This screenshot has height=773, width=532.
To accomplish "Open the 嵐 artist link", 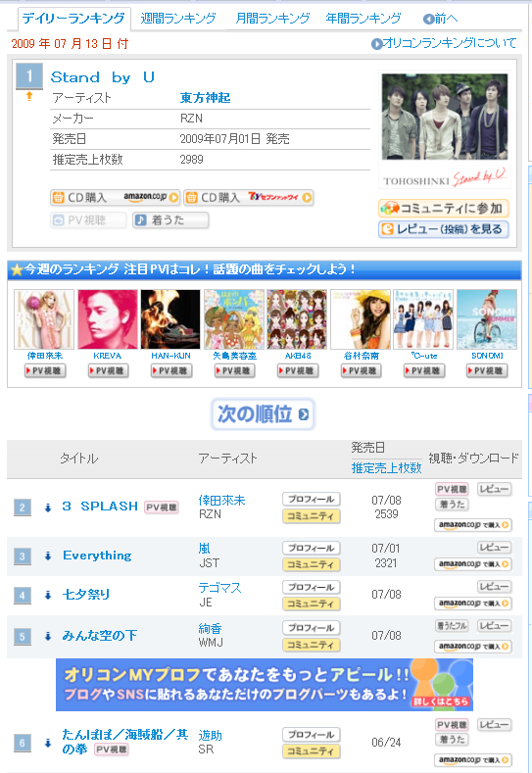I will pos(204,549).
